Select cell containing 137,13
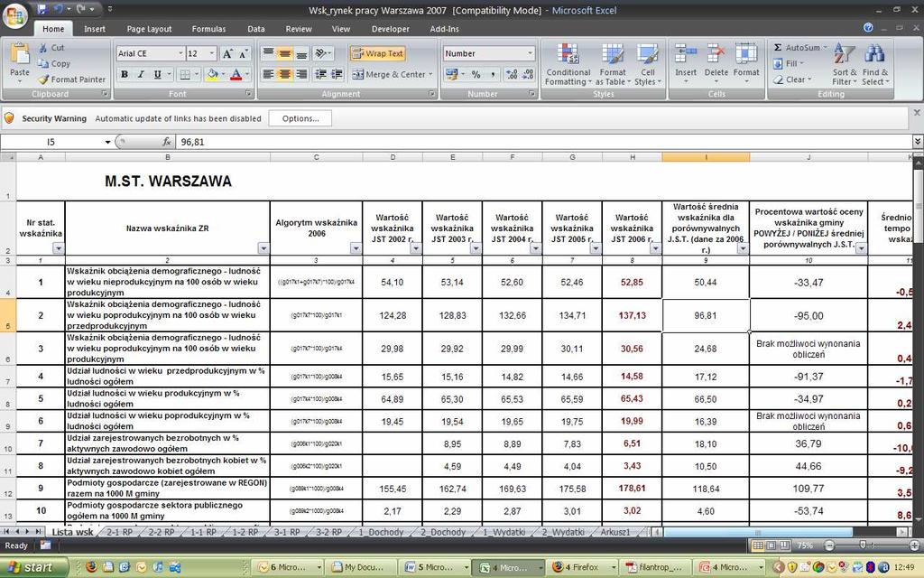 coord(632,315)
